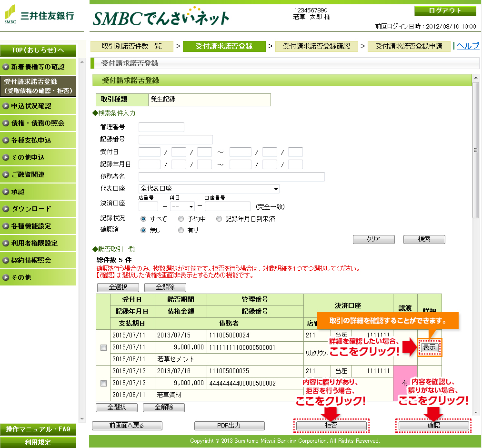Click 受付請求諾否登録 breadcrumb step

pos(224,46)
